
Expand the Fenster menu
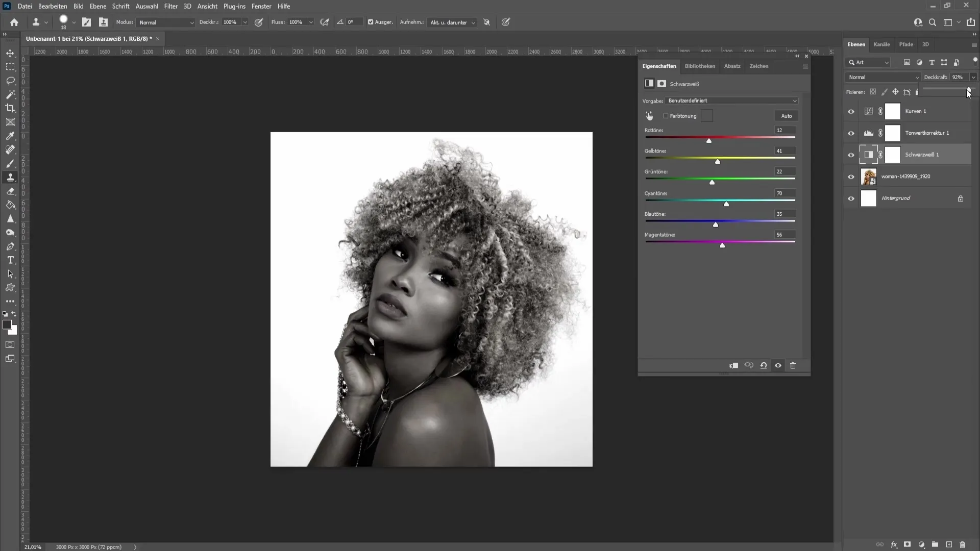[262, 6]
